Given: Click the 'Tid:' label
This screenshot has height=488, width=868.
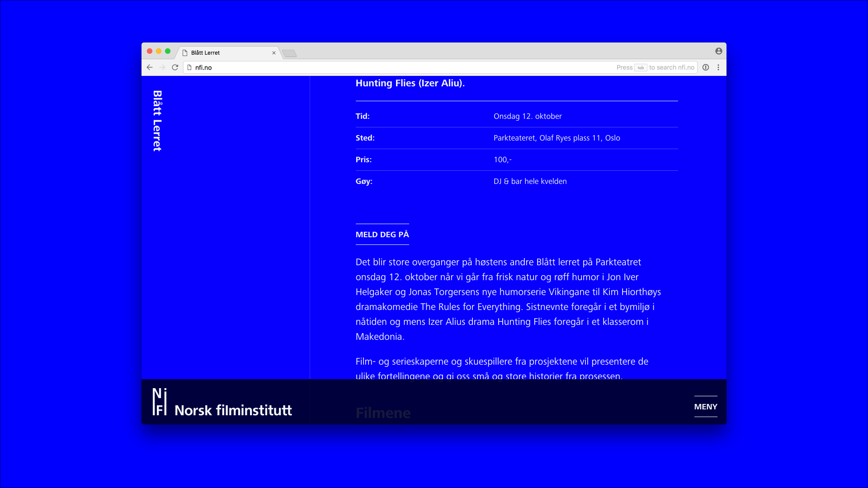Looking at the screenshot, I should [x=363, y=116].
